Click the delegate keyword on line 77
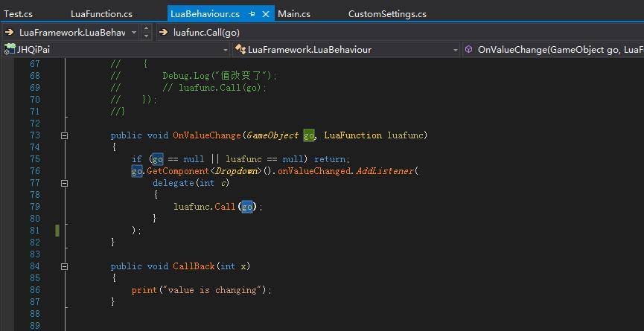This screenshot has height=331, width=644. pyautogui.click(x=173, y=183)
